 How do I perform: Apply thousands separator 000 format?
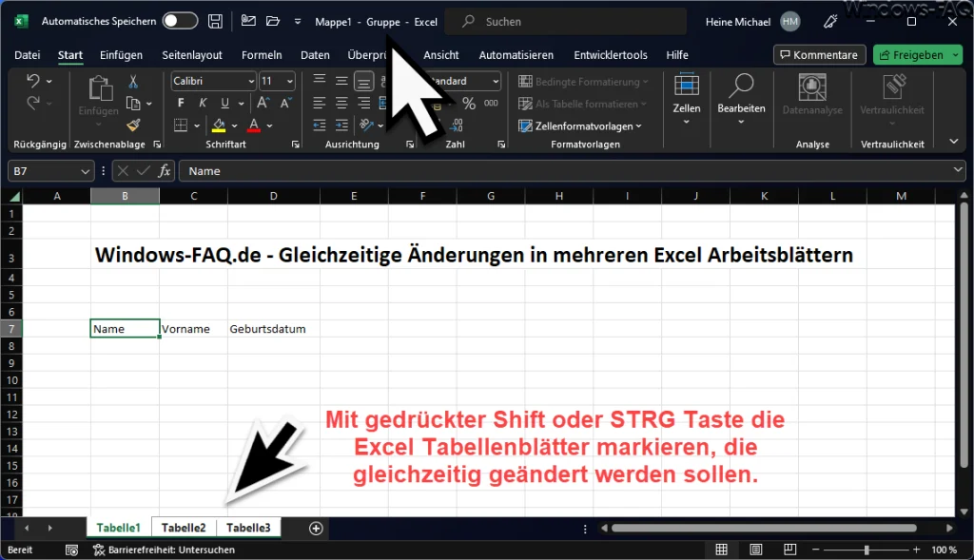pyautogui.click(x=491, y=103)
